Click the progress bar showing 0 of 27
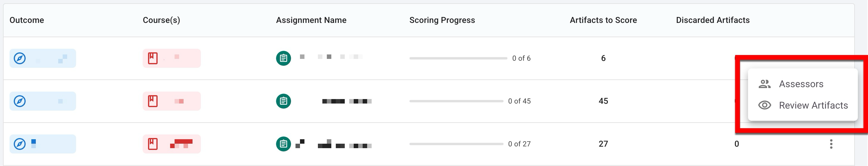The image size is (868, 166). (x=456, y=144)
